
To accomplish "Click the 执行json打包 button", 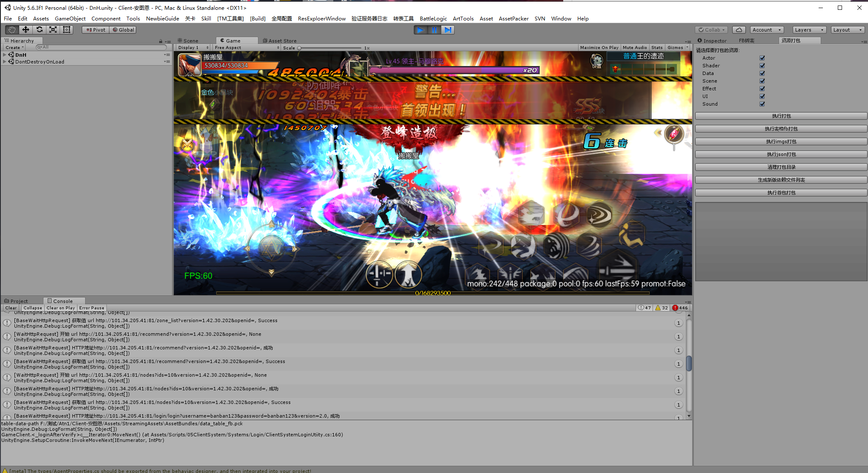I will click(x=781, y=154).
